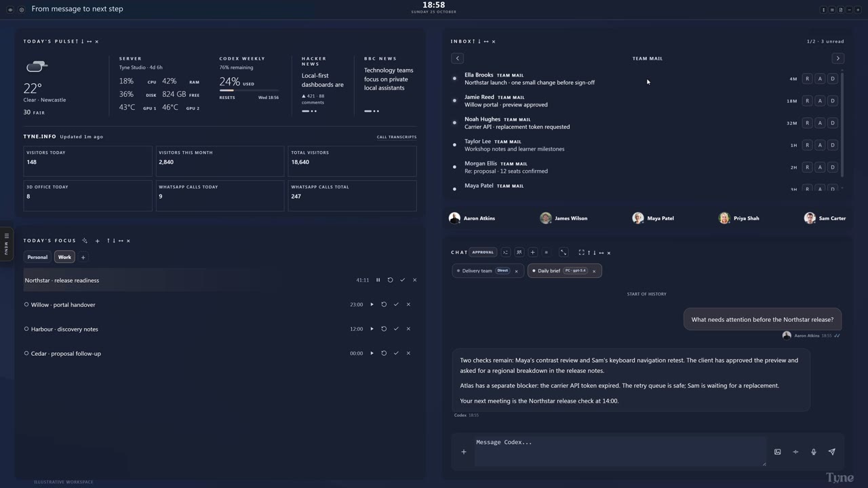The height and width of the screenshot is (488, 868).
Task: Click the Codex Weekly usage progress bar
Action: click(249, 90)
